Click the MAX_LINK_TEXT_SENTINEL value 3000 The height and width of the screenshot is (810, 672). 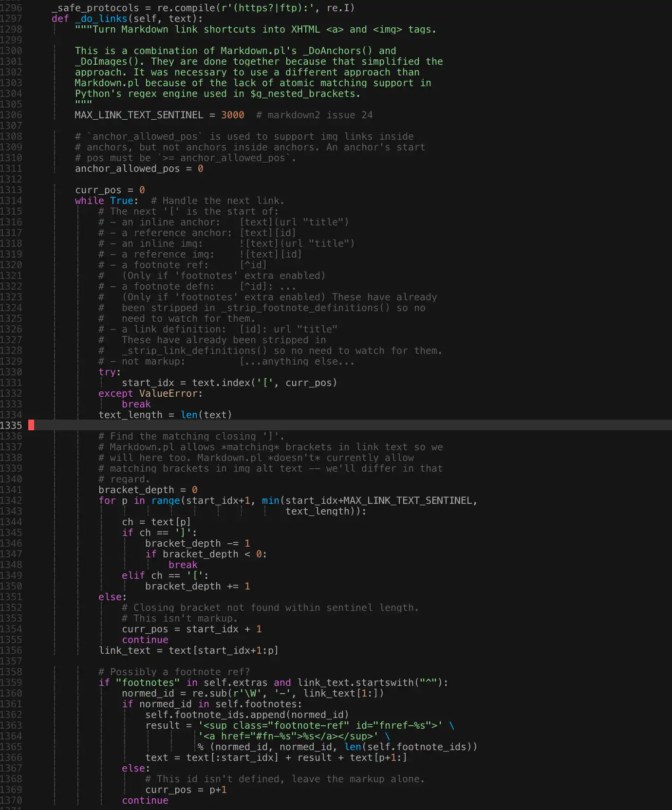coord(232,115)
